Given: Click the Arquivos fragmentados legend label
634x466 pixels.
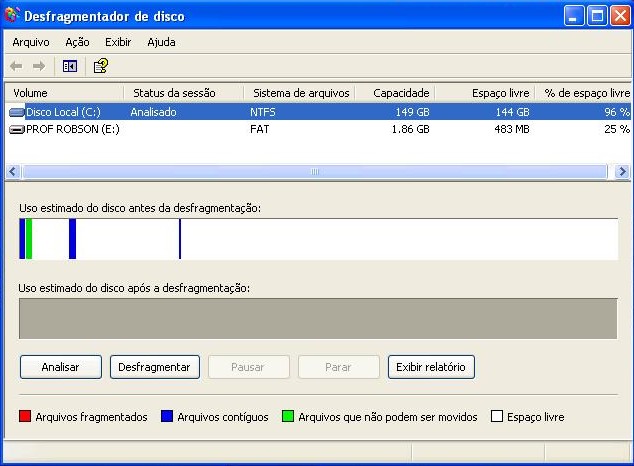Looking at the screenshot, I should coord(91,417).
